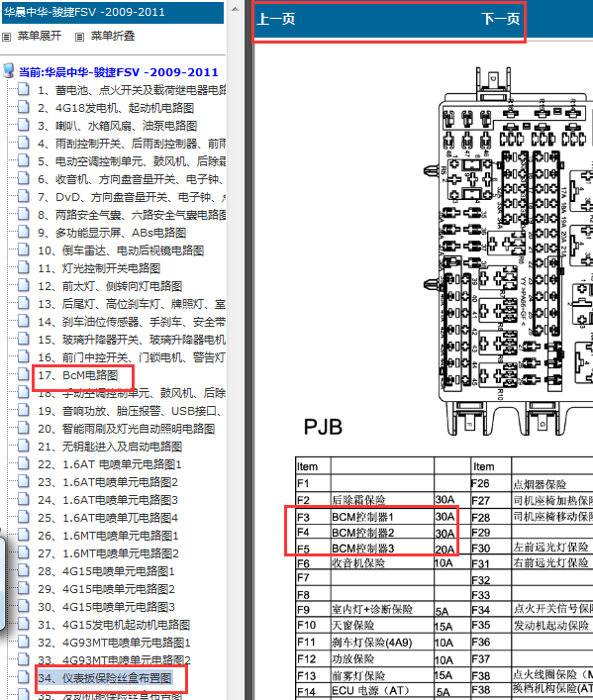The height and width of the screenshot is (700, 593).
Task: Open 9、多功能显示屏、ABs电路图
Action: click(x=112, y=233)
